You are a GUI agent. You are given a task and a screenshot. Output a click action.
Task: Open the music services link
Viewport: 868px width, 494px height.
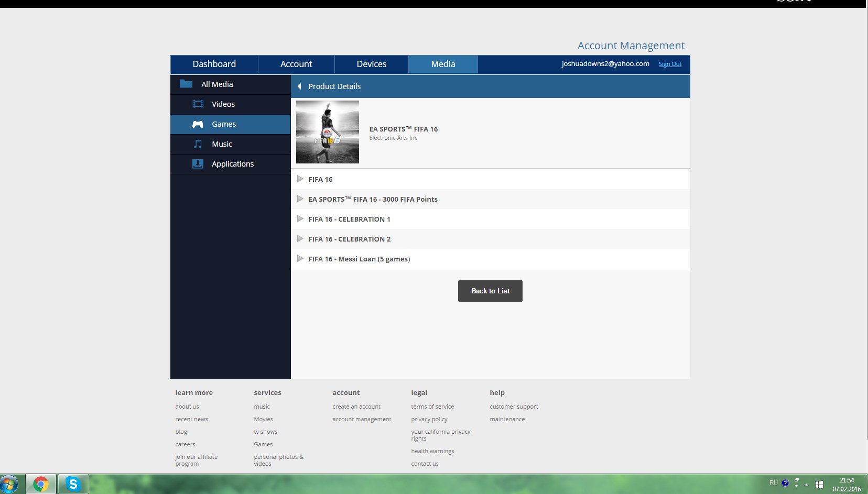click(x=262, y=407)
